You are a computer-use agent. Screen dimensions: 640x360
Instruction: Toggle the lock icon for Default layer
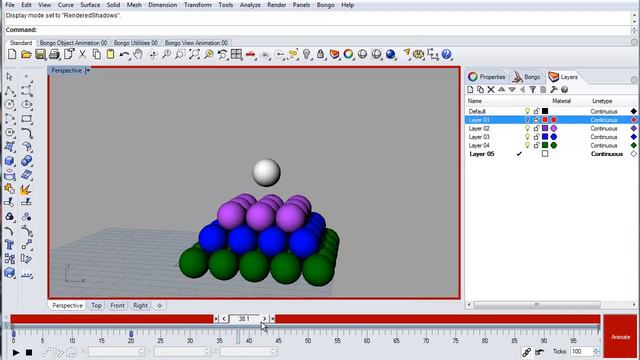(x=536, y=111)
